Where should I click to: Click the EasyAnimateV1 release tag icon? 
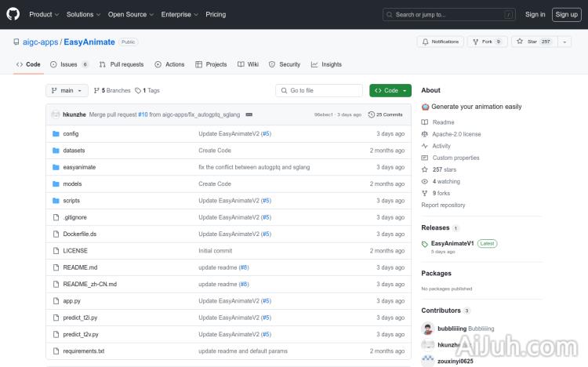pyautogui.click(x=425, y=244)
